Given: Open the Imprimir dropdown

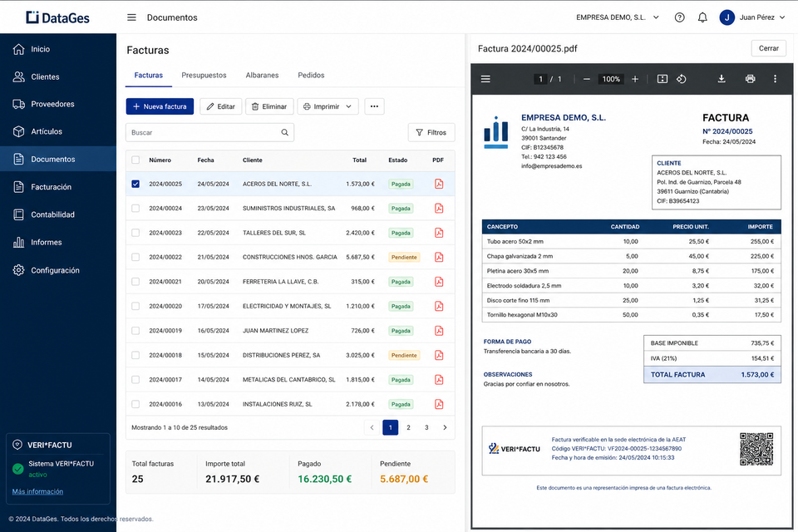Looking at the screenshot, I should (328, 106).
